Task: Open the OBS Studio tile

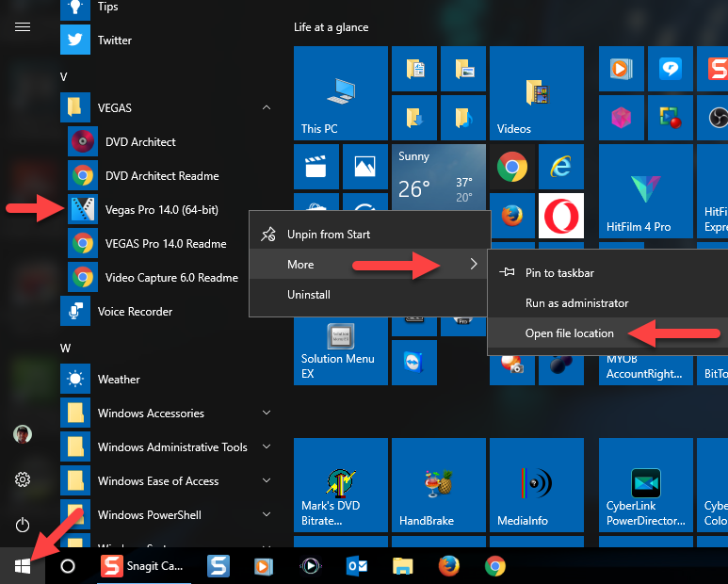Action: pyautogui.click(x=712, y=117)
